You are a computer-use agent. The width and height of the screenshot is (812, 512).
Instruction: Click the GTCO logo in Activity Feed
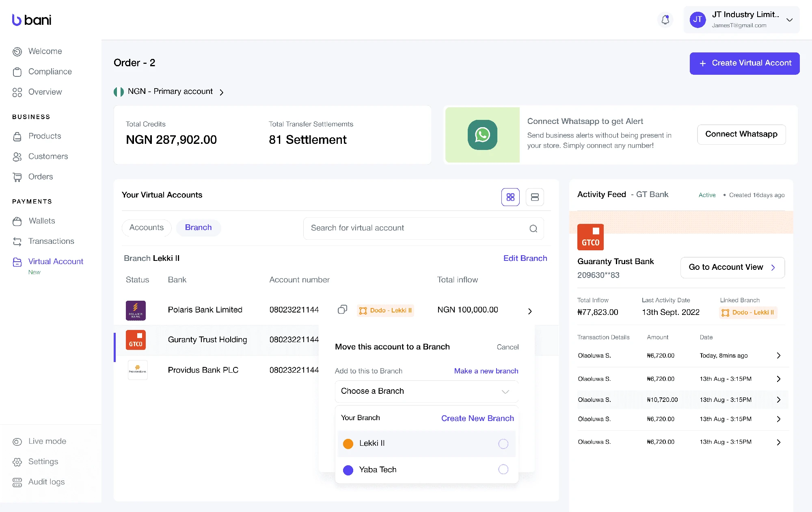click(590, 237)
